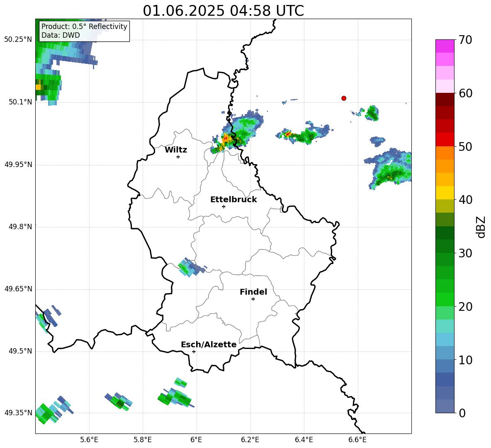Click the colorbar tick label 60
This screenshot has width=491, height=448.
pos(465,93)
